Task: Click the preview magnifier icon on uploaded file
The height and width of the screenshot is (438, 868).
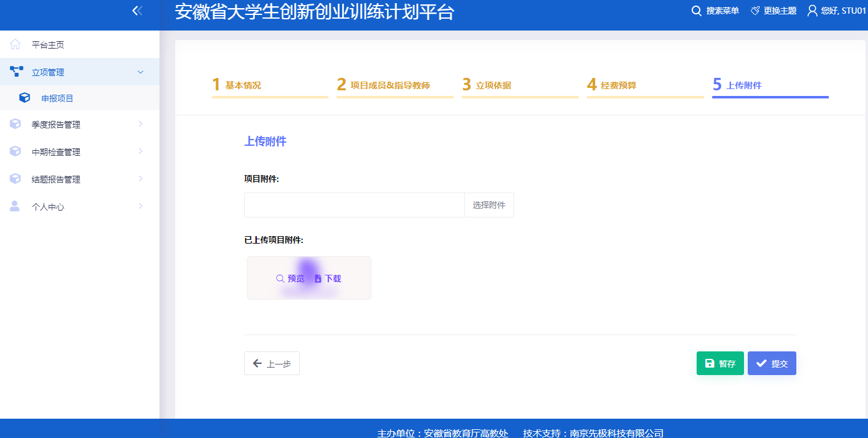Action: tap(280, 279)
